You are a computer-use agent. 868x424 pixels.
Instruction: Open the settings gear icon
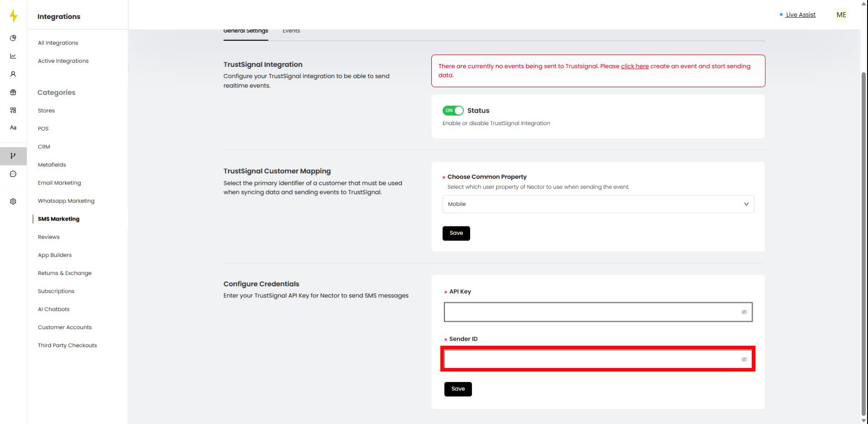tap(13, 201)
